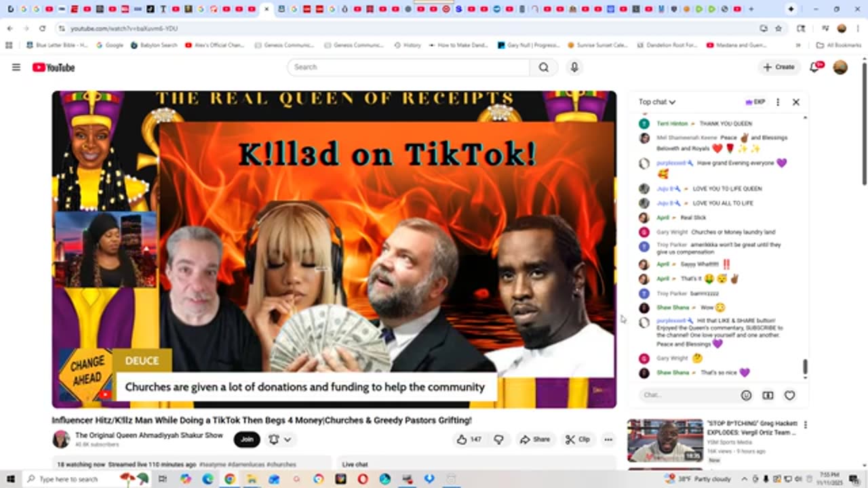The image size is (868, 488).
Task: Open Dandelion Root bookmark
Action: pyautogui.click(x=667, y=45)
